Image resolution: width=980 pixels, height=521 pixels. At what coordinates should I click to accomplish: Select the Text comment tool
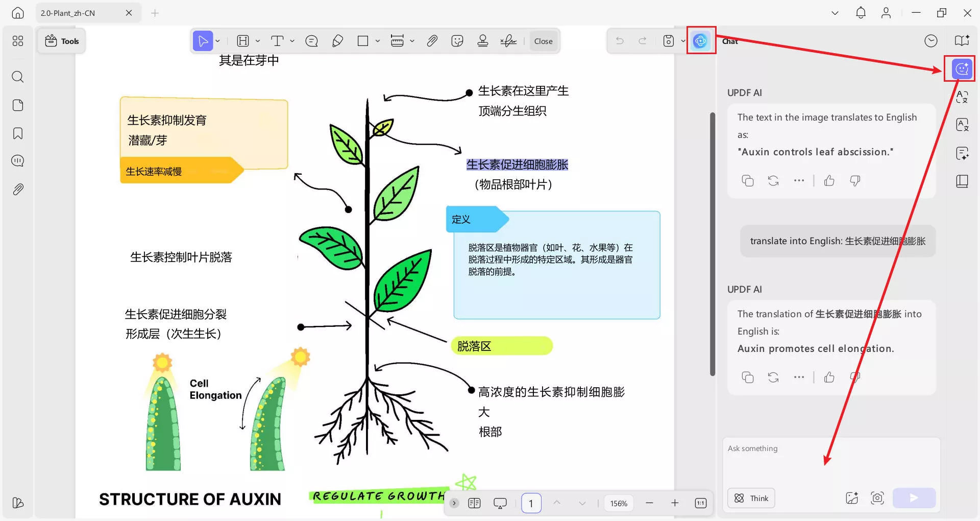pyautogui.click(x=277, y=41)
